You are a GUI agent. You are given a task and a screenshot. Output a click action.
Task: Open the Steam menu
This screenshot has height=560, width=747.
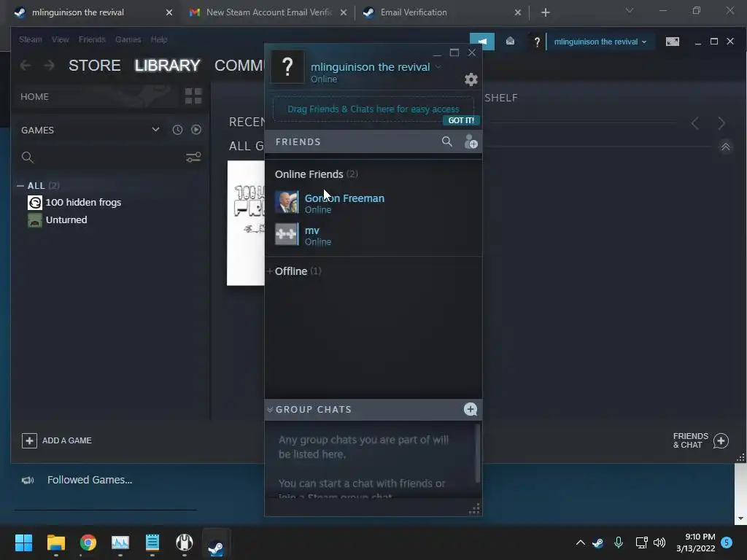point(30,39)
